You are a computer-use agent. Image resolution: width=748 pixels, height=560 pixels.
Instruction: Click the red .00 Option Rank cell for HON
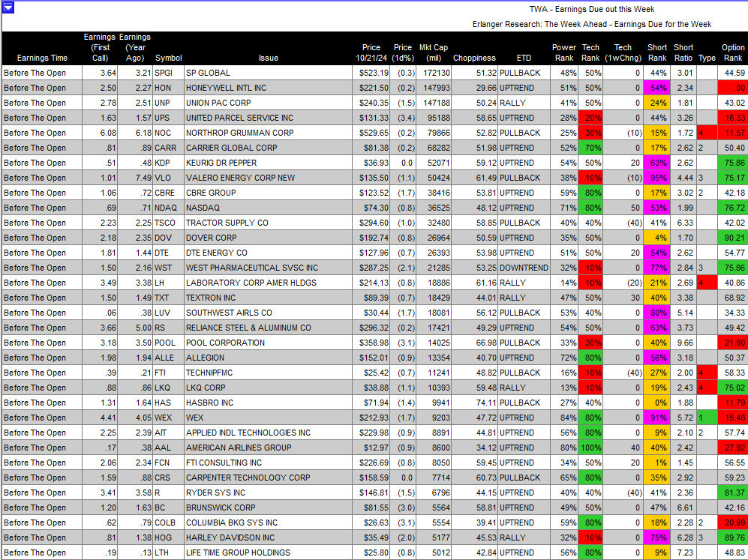coord(733,88)
